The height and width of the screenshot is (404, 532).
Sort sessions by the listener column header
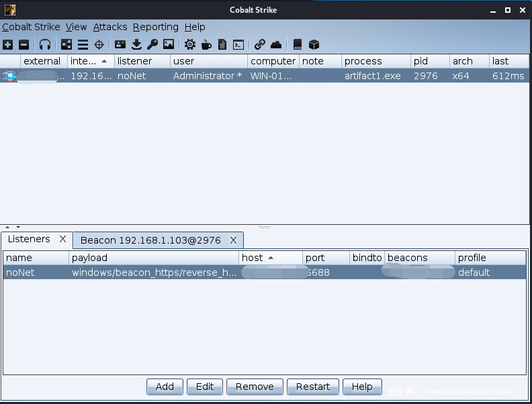tap(142, 61)
